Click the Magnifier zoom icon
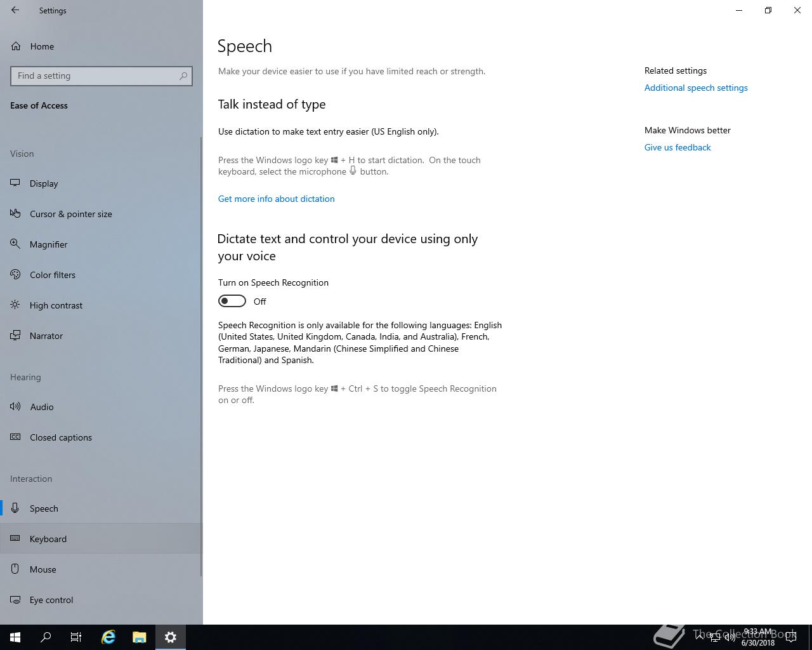 tap(15, 244)
